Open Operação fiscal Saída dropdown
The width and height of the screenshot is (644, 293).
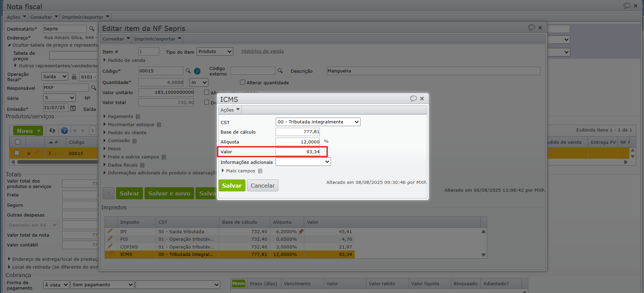pos(55,76)
